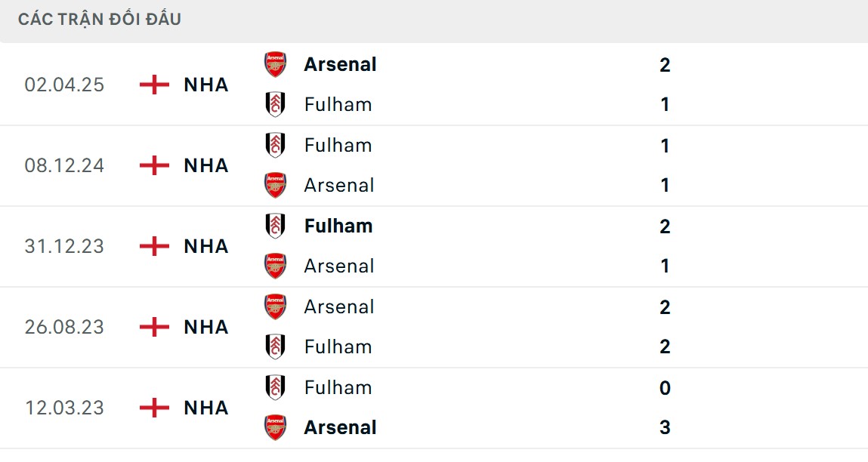
Task: Click the 02.04.25 match date
Action: [64, 85]
